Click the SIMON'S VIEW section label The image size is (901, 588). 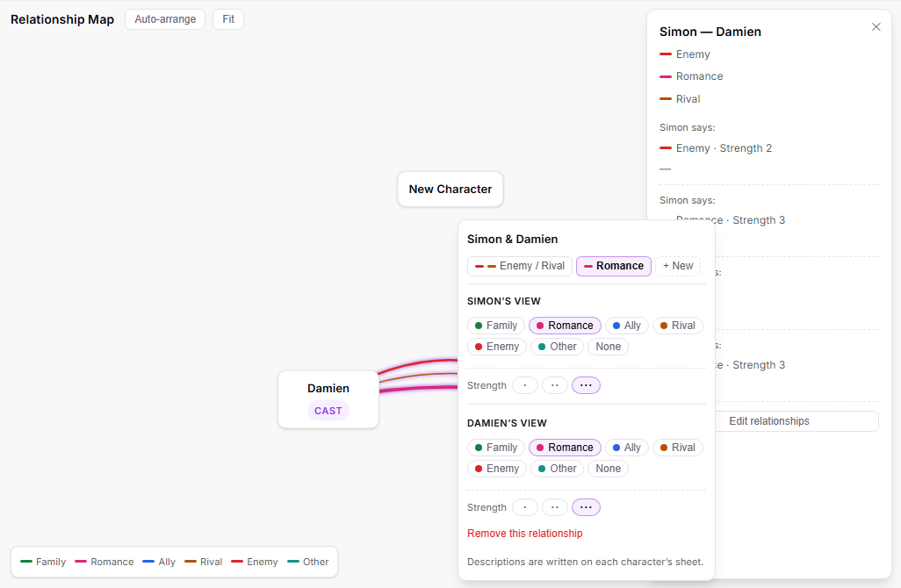coord(504,302)
